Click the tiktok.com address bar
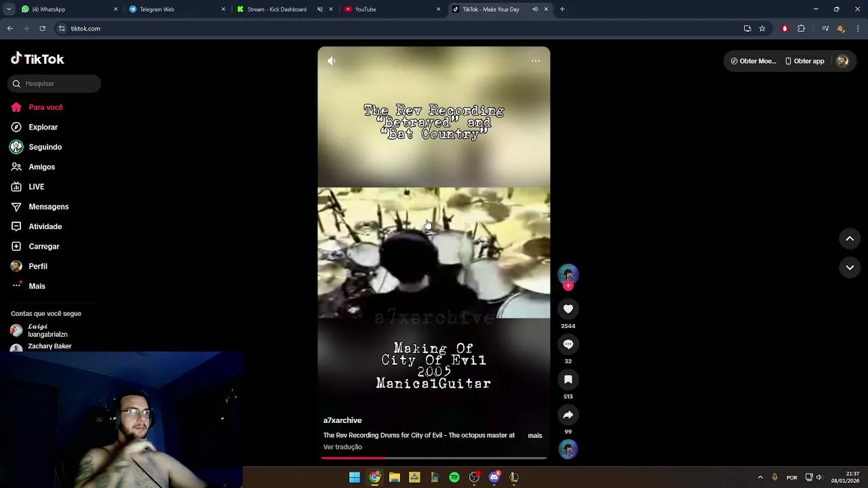The width and height of the screenshot is (868, 488). pos(400,28)
